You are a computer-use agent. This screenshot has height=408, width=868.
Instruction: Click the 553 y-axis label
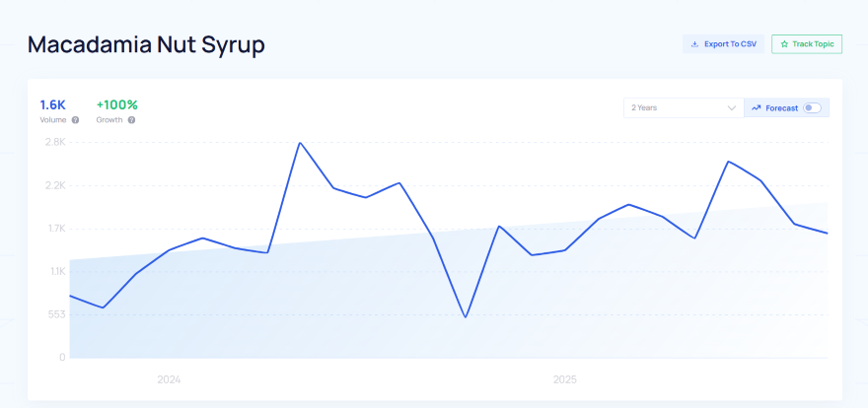[56, 314]
